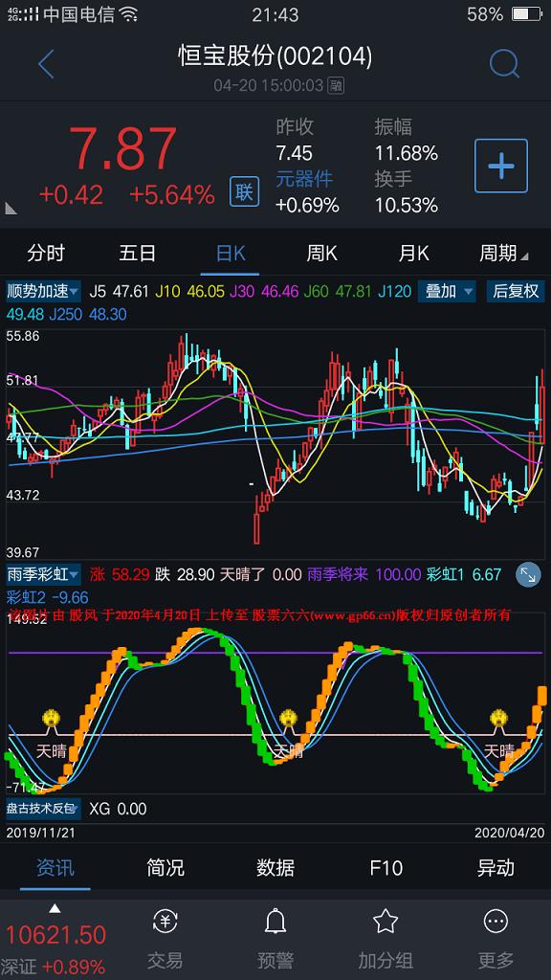Viewport: 551px width, 980px height.
Task: Expand the 周期 period menu
Action: pyautogui.click(x=503, y=253)
